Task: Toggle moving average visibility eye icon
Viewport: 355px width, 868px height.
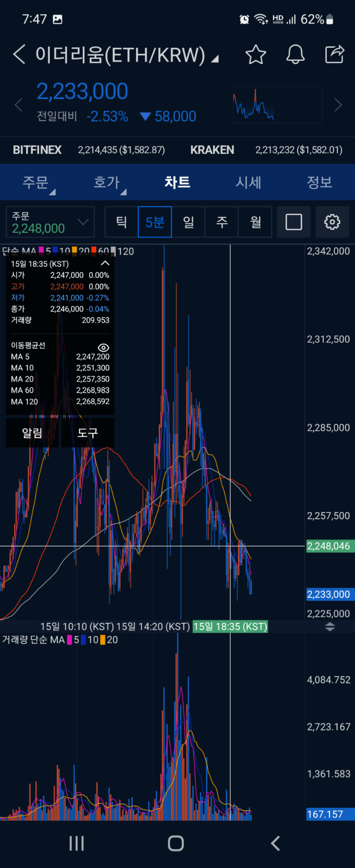Action: [x=103, y=347]
